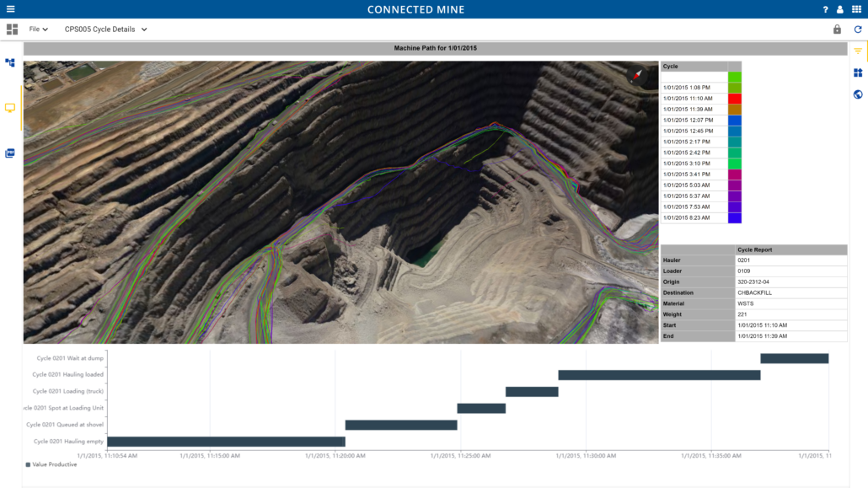Viewport: 868px width, 488px height.
Task: Click the Cycle column header
Action: (x=694, y=67)
